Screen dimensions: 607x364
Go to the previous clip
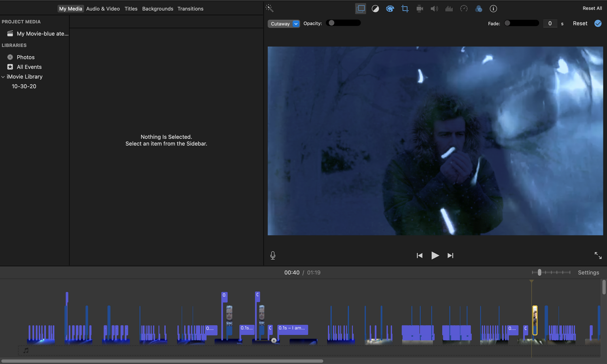420,256
